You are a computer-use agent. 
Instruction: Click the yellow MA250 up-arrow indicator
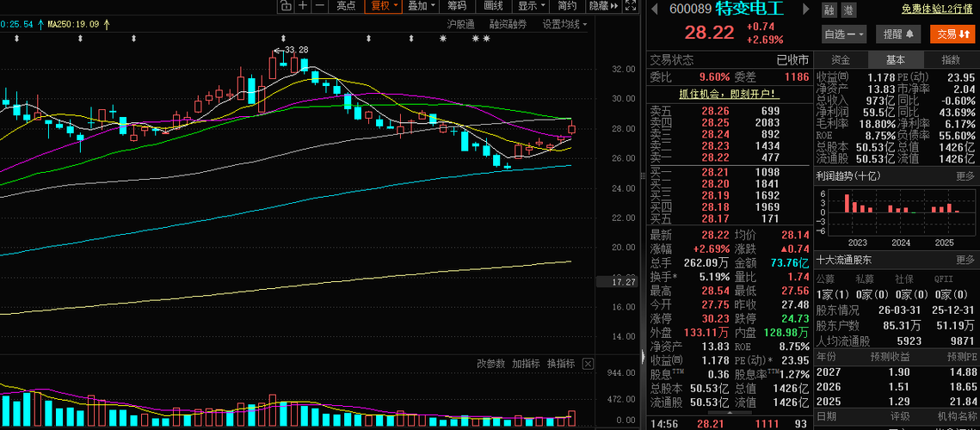point(106,24)
